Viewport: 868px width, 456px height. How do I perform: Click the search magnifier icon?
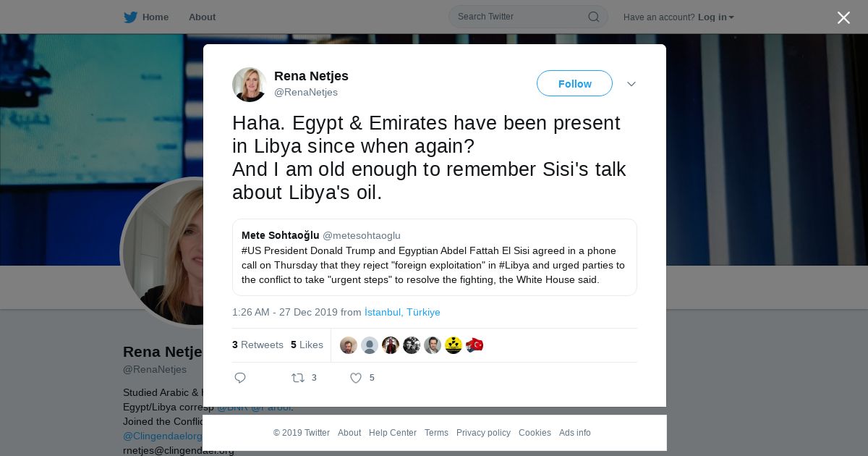pos(593,17)
